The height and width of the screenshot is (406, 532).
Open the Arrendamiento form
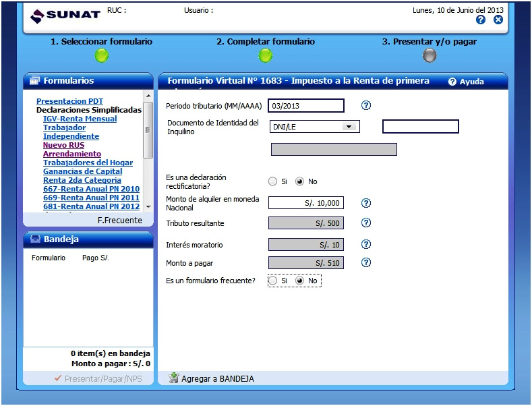click(x=72, y=154)
